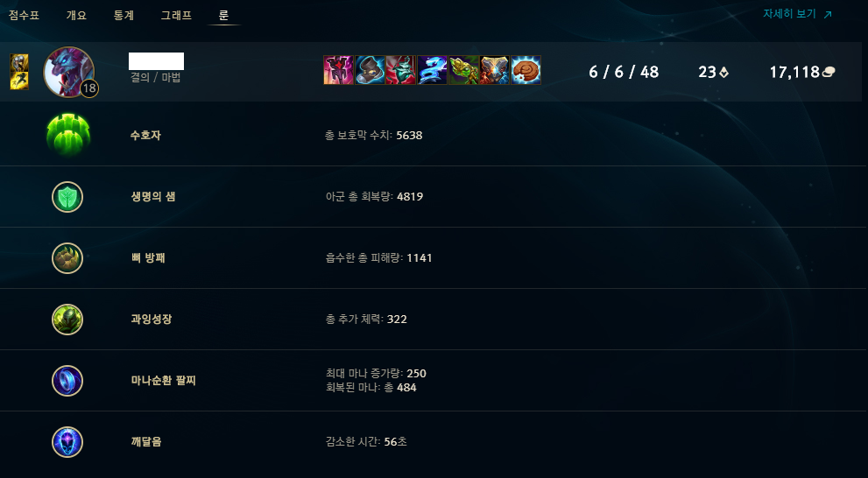Click the cookie item icon at the row's end
868x478 pixels.
(526, 70)
